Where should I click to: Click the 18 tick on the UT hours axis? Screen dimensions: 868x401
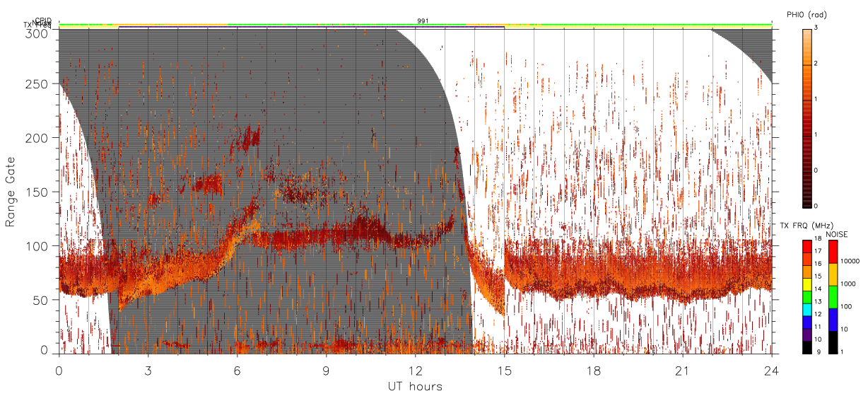point(593,370)
